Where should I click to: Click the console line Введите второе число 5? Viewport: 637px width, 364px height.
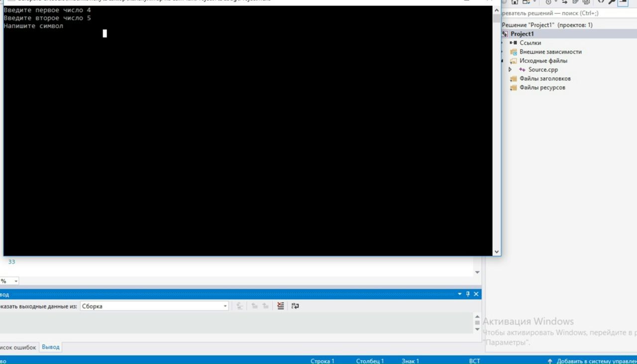tap(47, 18)
